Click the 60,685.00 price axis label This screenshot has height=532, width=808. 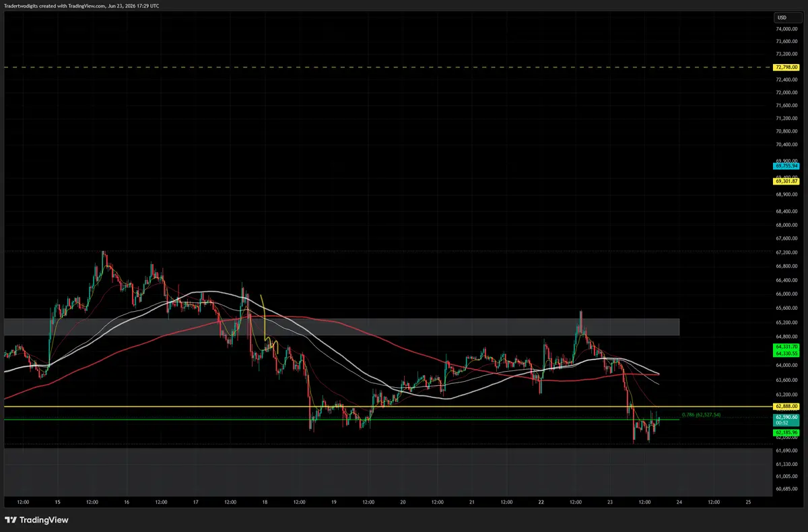point(786,489)
